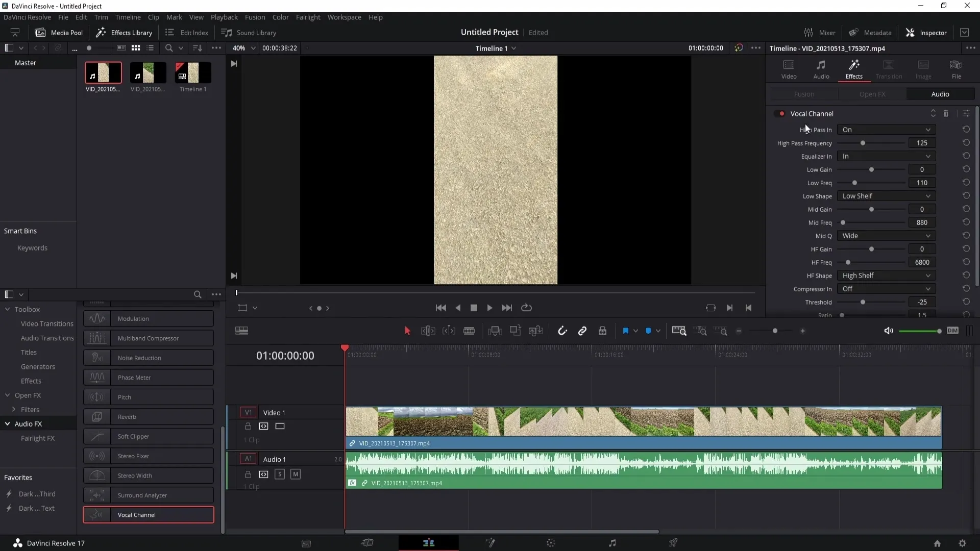
Task: Click Mid Freq value field 880
Action: pos(922,222)
